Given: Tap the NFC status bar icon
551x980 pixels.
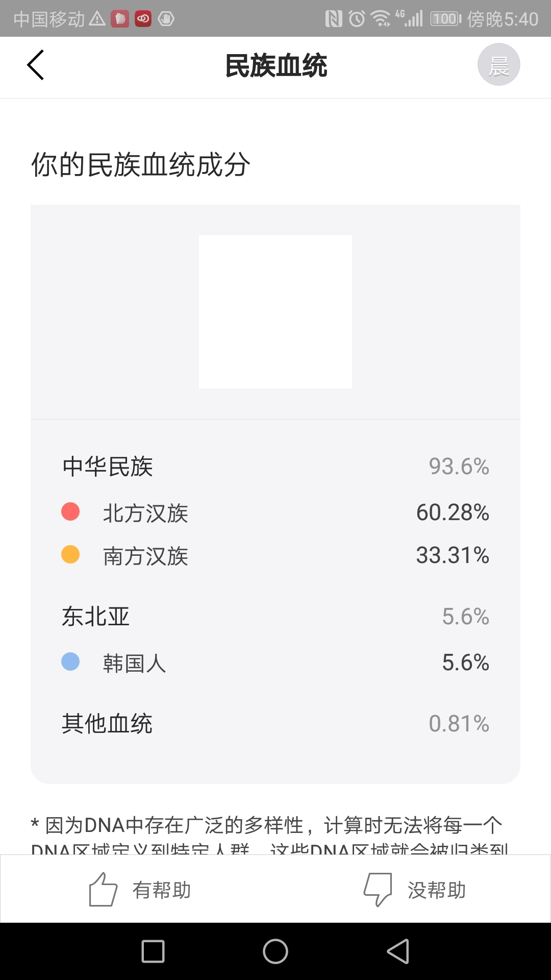Looking at the screenshot, I should click(334, 19).
